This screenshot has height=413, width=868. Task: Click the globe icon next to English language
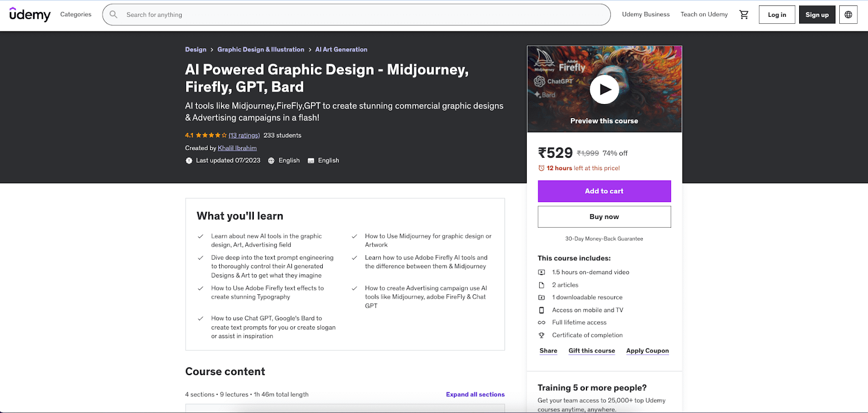pyautogui.click(x=271, y=160)
